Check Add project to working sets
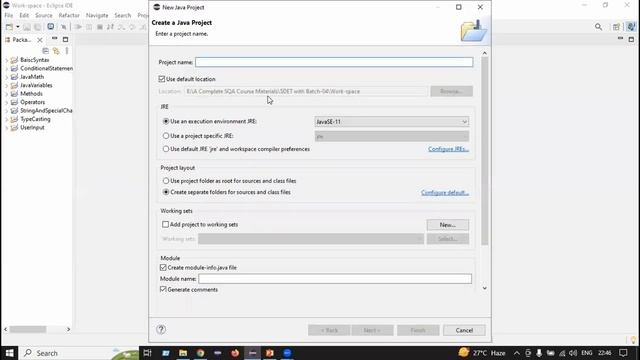The image size is (640, 360). click(x=165, y=224)
